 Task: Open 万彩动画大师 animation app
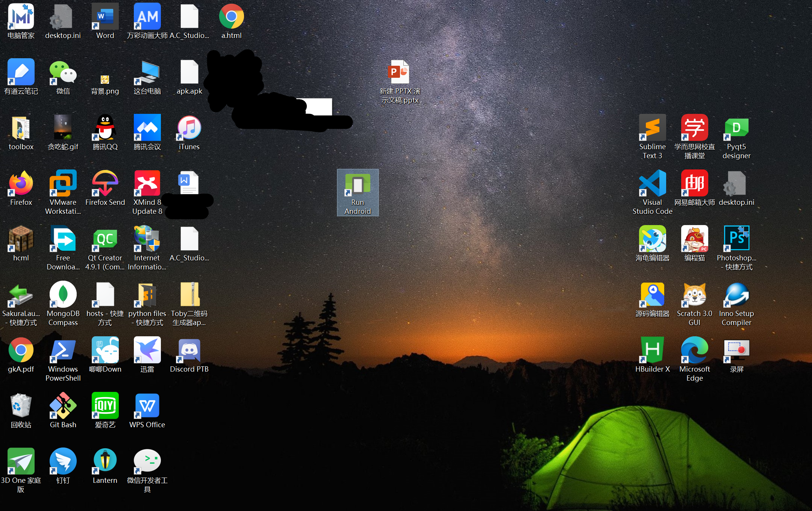147,21
